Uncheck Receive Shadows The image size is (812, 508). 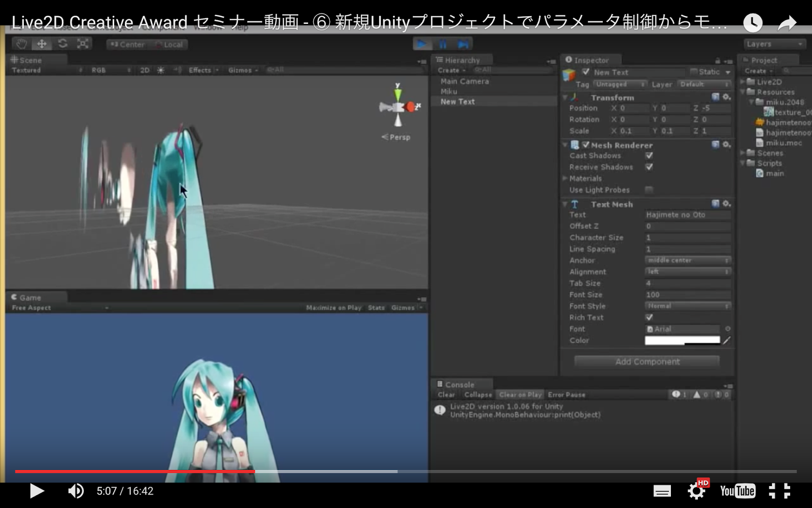(649, 167)
